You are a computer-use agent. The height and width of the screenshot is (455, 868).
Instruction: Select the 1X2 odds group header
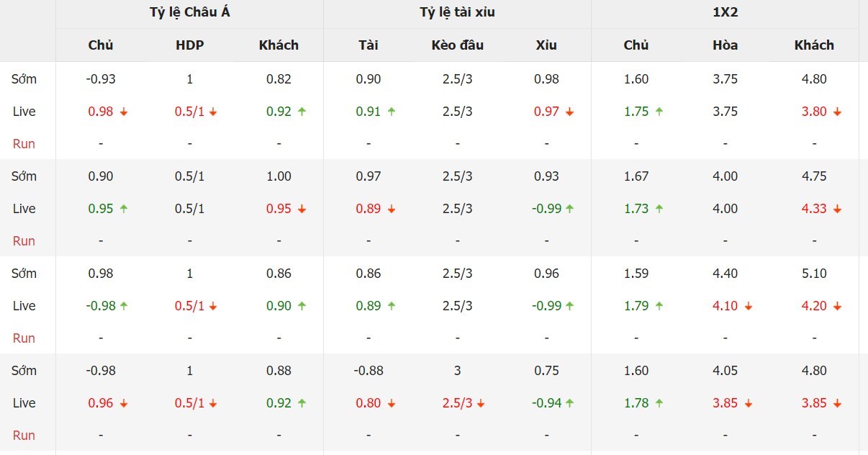tap(725, 12)
